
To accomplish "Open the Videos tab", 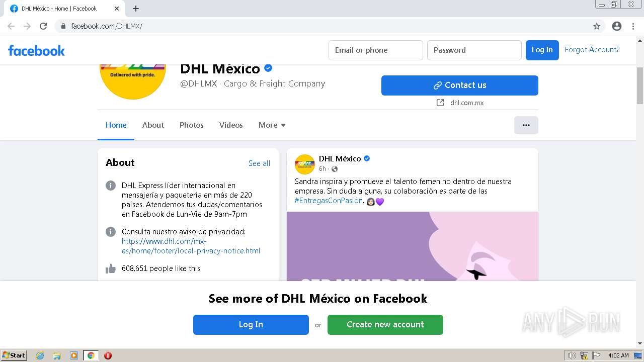I will point(231,125).
